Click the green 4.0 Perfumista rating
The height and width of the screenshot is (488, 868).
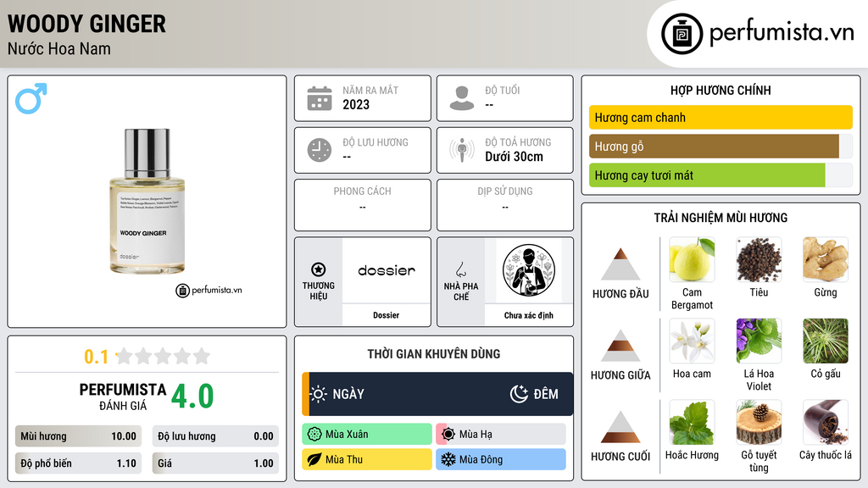tap(192, 396)
